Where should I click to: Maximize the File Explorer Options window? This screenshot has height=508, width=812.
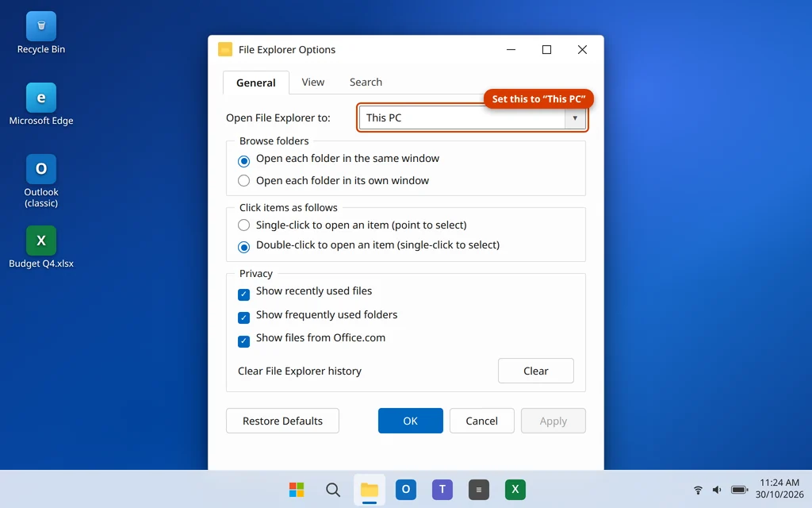[546, 49]
